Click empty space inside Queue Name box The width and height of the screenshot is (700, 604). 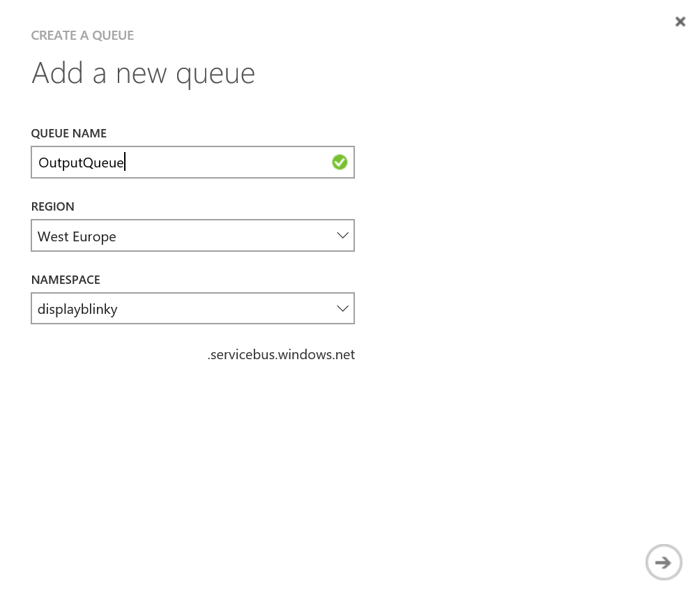(230, 163)
